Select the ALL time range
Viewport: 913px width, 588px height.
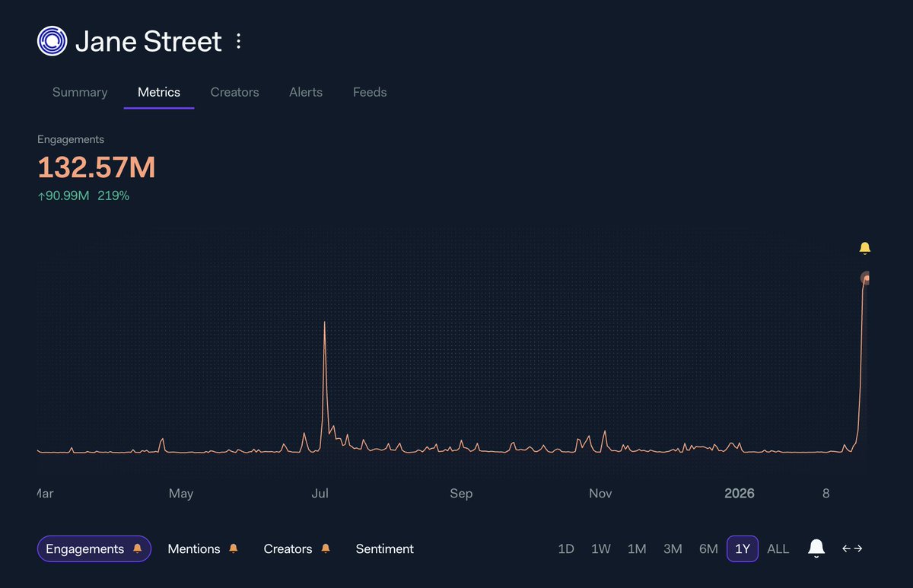point(778,548)
